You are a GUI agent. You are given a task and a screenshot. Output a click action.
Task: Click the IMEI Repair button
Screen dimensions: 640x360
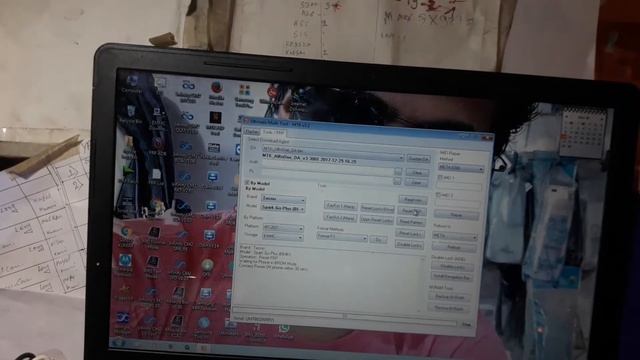tap(456, 215)
